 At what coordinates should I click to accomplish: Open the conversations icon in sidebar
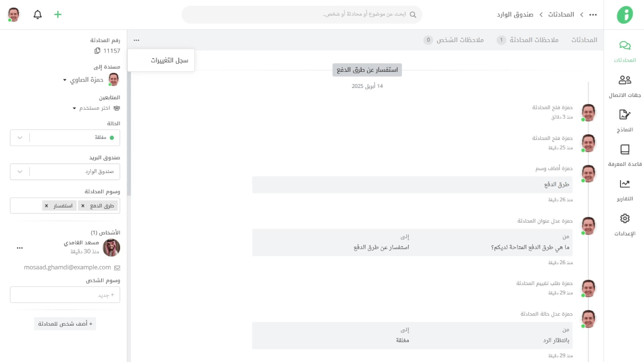pyautogui.click(x=625, y=46)
